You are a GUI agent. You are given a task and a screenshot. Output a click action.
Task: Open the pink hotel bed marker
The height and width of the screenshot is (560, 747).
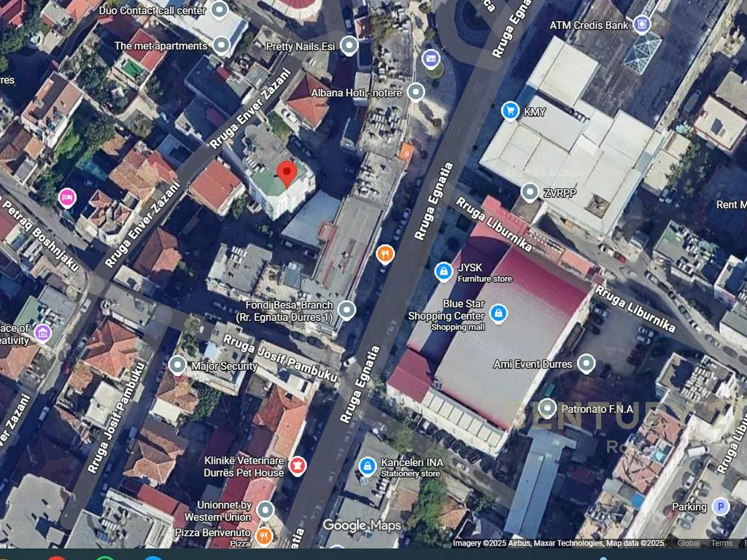click(67, 197)
